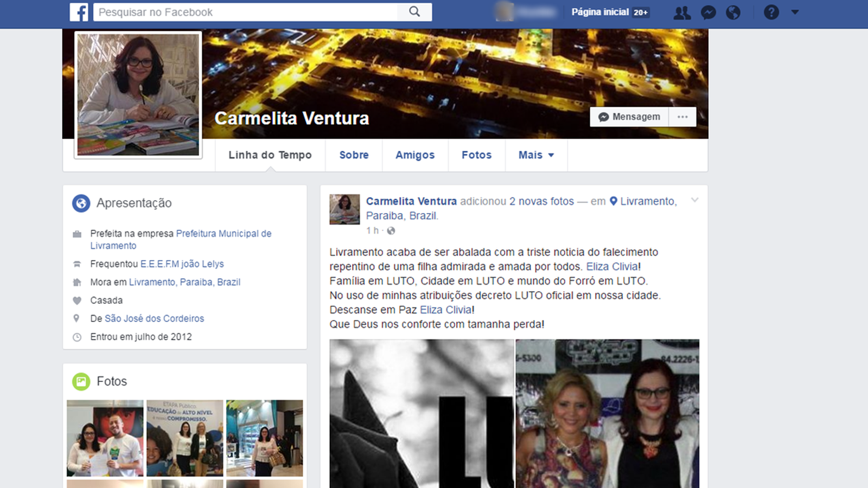Viewport: 868px width, 488px height.
Task: Focus the Pesquisar no Facebook search field
Action: pyautogui.click(x=245, y=12)
